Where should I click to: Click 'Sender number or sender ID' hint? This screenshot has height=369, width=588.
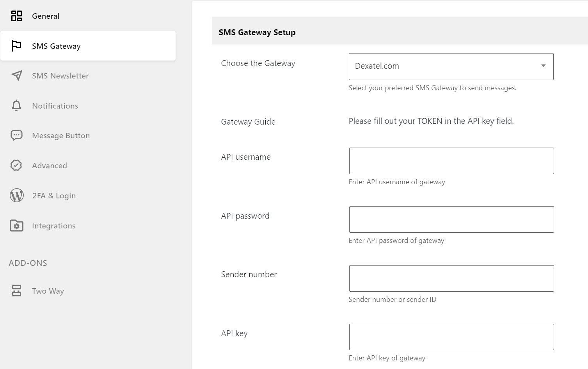pyautogui.click(x=393, y=299)
